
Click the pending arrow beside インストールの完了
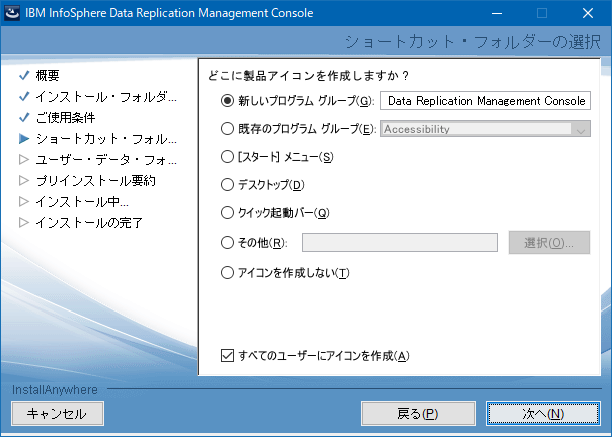click(24, 222)
